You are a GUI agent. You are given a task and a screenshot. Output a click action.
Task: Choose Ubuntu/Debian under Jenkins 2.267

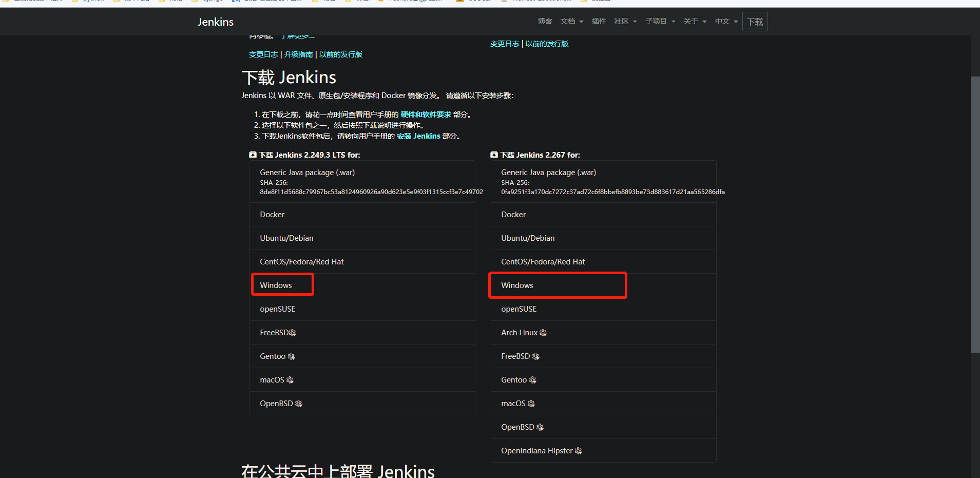point(604,238)
